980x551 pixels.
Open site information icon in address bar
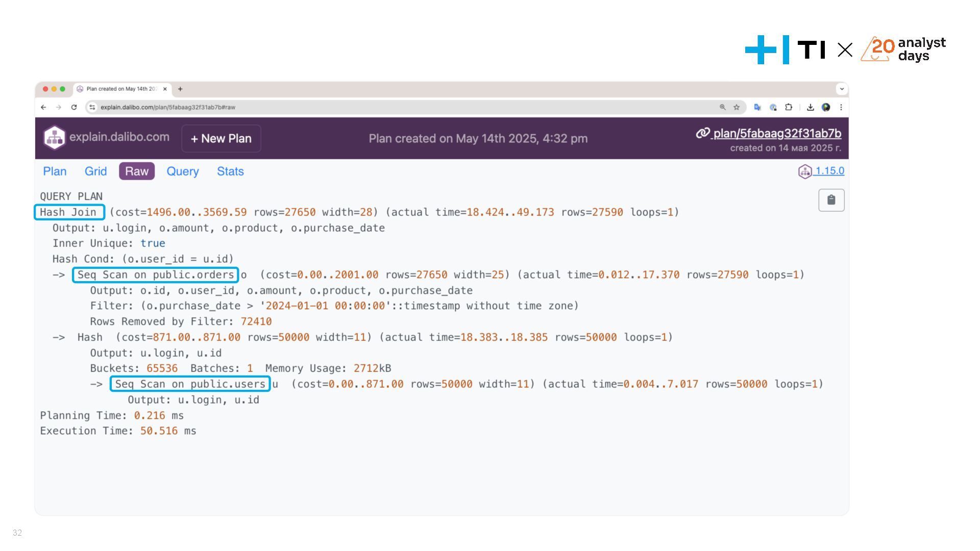pyautogui.click(x=92, y=107)
